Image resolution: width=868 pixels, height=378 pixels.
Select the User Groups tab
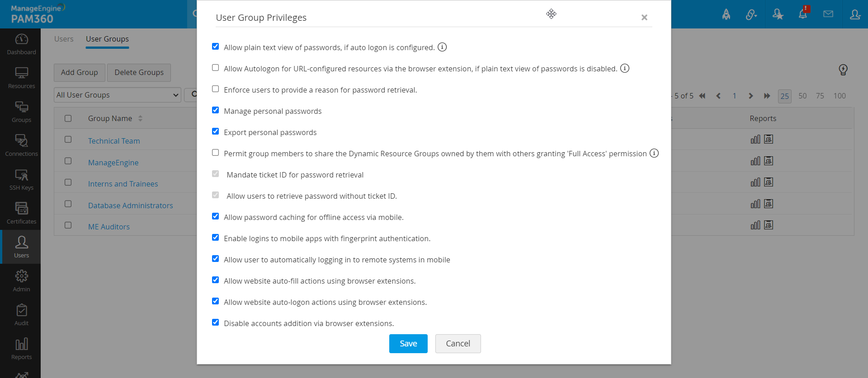point(107,39)
